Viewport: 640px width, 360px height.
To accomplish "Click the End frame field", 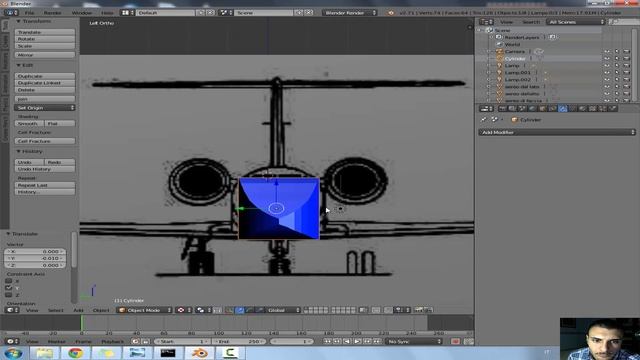I will (x=239, y=341).
